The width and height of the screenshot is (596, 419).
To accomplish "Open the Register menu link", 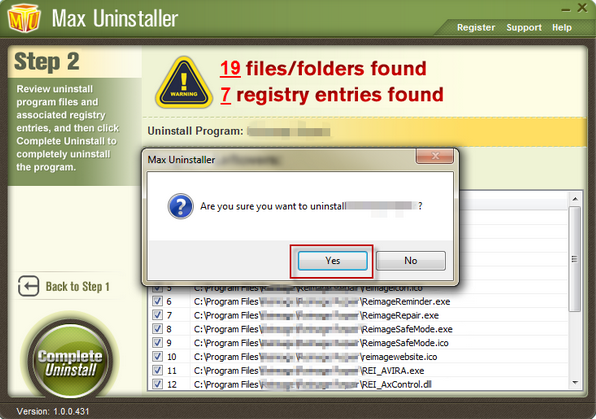I will (x=476, y=28).
